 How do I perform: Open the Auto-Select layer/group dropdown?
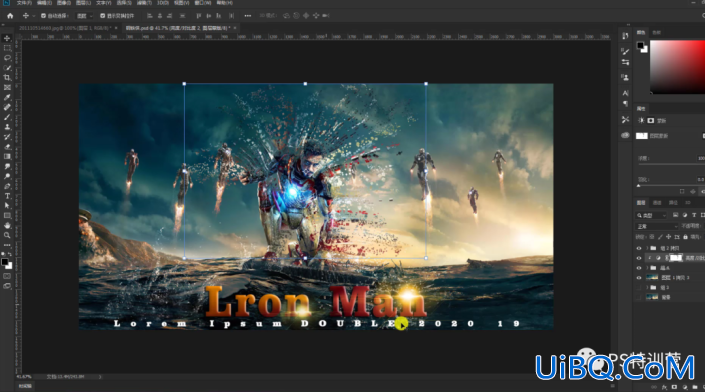85,16
